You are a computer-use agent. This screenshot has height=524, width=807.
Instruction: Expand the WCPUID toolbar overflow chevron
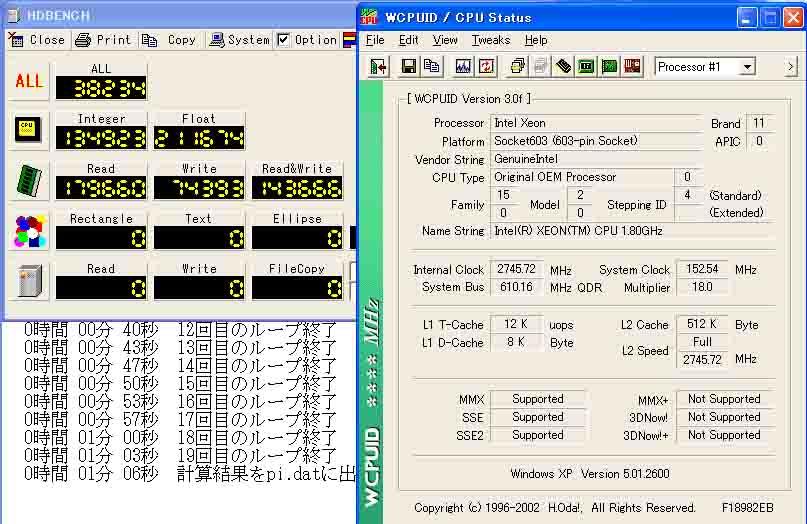point(791,67)
